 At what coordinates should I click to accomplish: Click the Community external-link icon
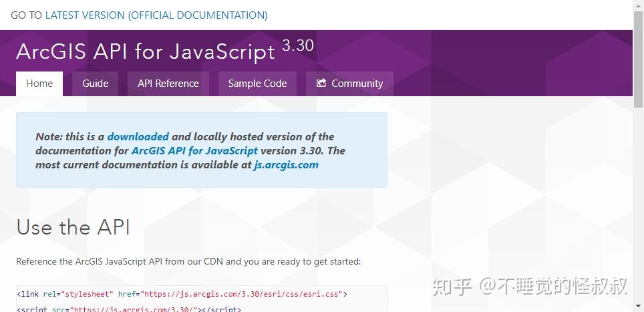pyautogui.click(x=321, y=84)
